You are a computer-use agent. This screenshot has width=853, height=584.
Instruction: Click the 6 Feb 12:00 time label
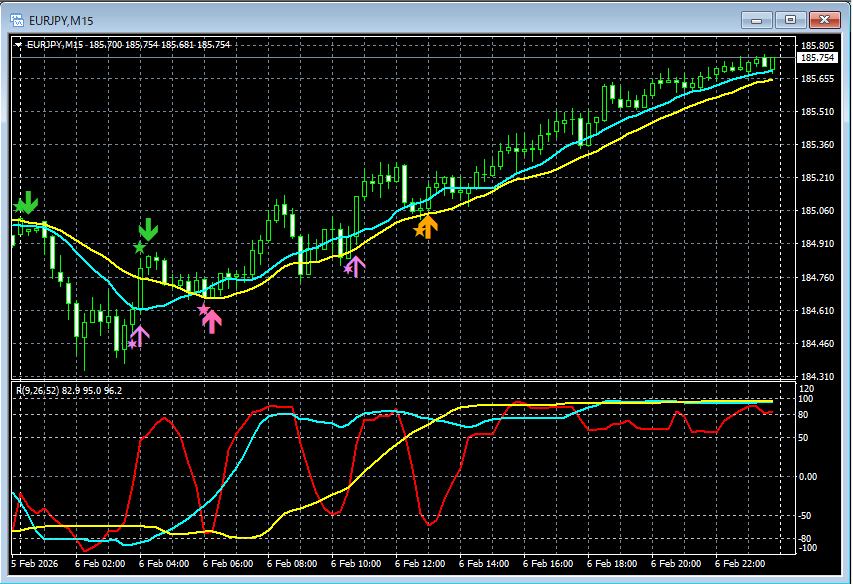coord(420,564)
